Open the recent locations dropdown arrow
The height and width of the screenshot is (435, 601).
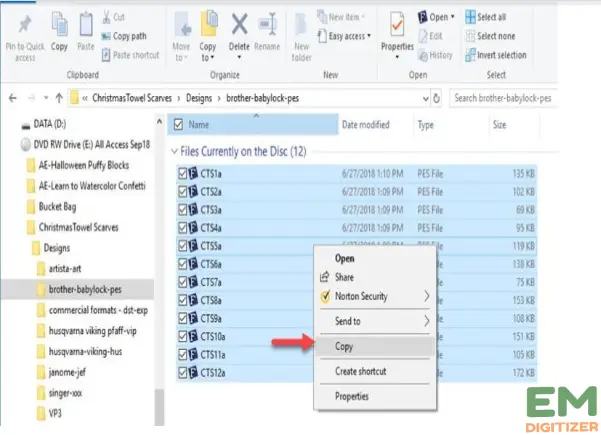(46, 98)
